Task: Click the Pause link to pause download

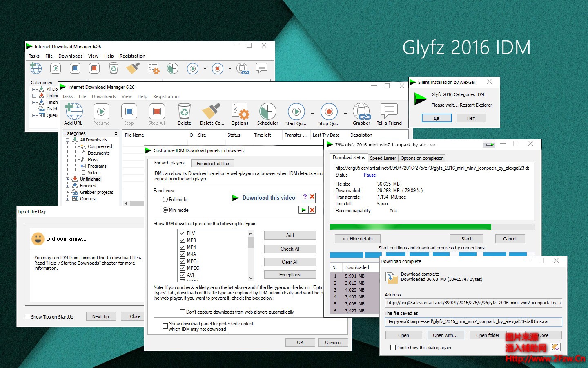Action: tap(369, 175)
